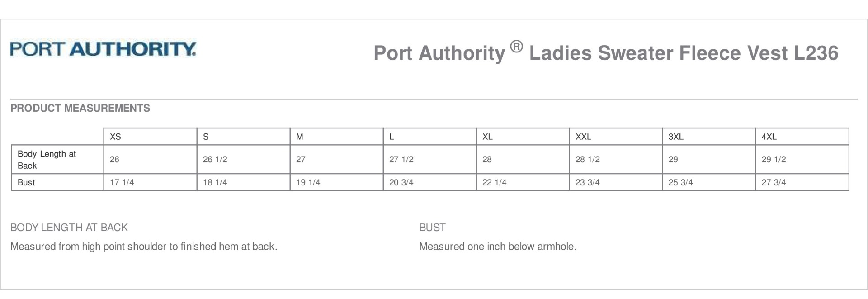Select the M size column header
This screenshot has height=299, width=868.
click(300, 137)
